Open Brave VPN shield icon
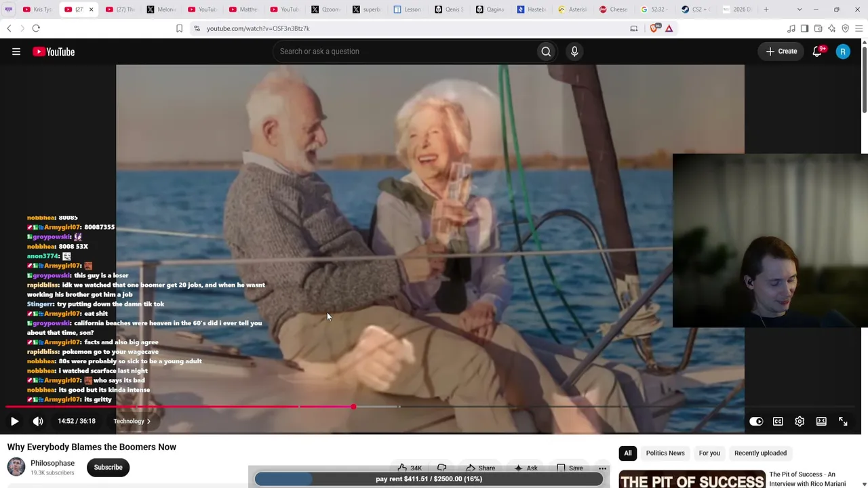This screenshot has height=488, width=868. coord(846,28)
